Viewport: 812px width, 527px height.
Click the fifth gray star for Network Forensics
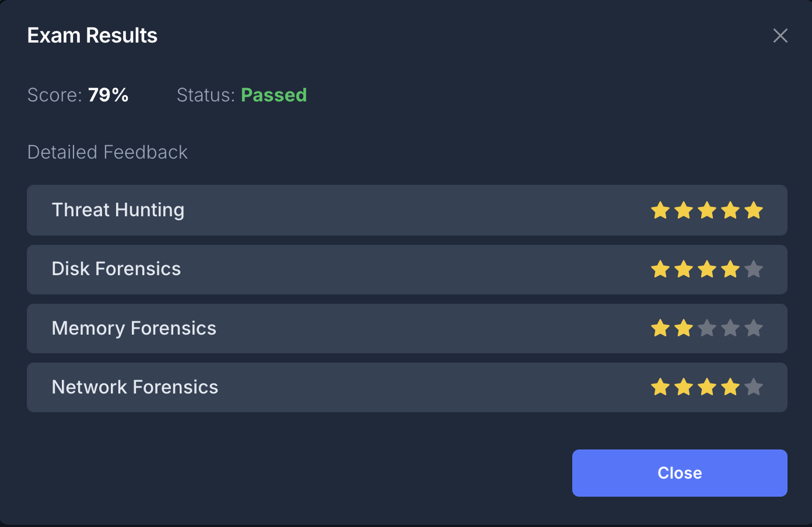(754, 387)
